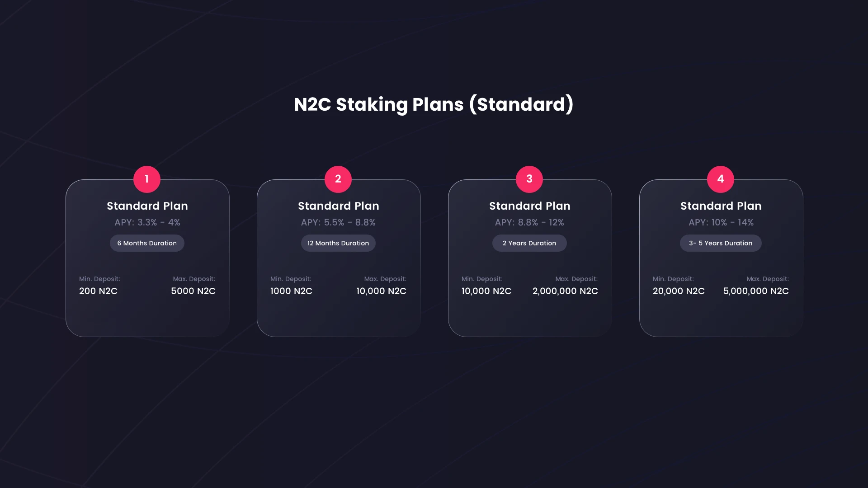Click the Standard Plan title on card 3
Viewport: 868px width, 488px height.
[530, 206]
